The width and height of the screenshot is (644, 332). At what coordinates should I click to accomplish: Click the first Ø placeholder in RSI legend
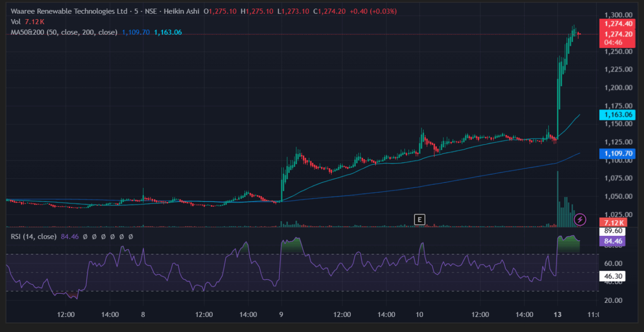86,236
